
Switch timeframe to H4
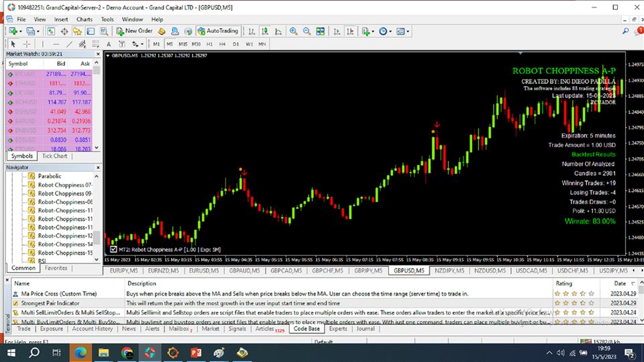(222, 44)
